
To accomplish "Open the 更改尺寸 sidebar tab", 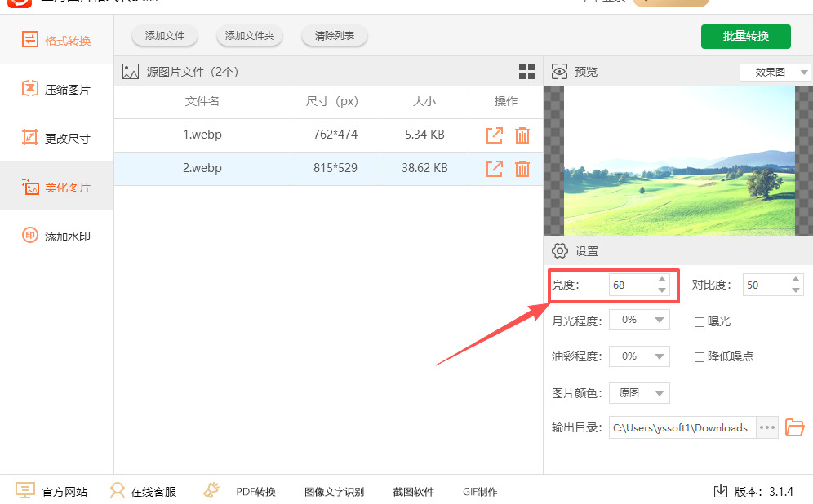I will 56,138.
